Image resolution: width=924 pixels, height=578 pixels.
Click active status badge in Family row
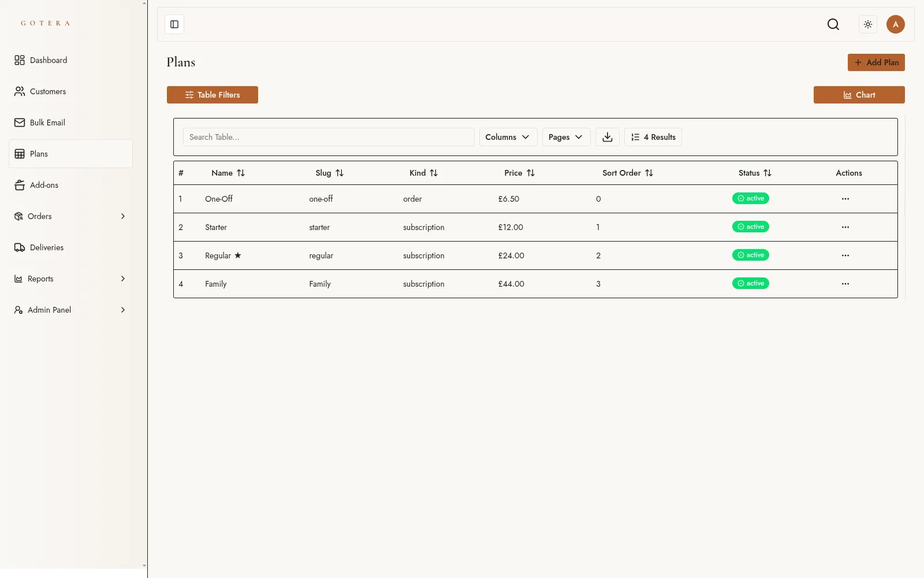pyautogui.click(x=751, y=283)
